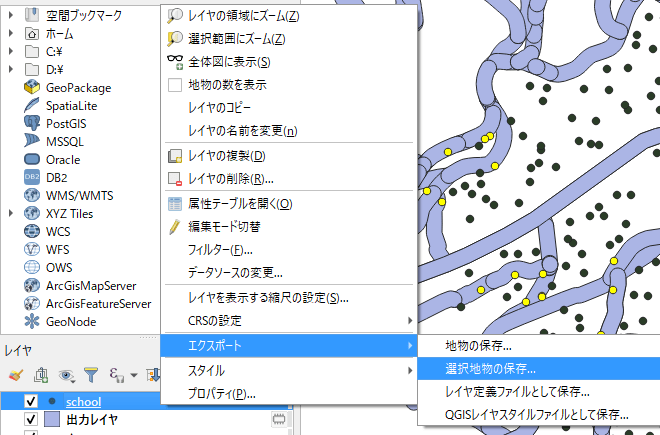Choose 全体図に表示(S)
Viewport: 660px width, 435px height.
(289, 62)
